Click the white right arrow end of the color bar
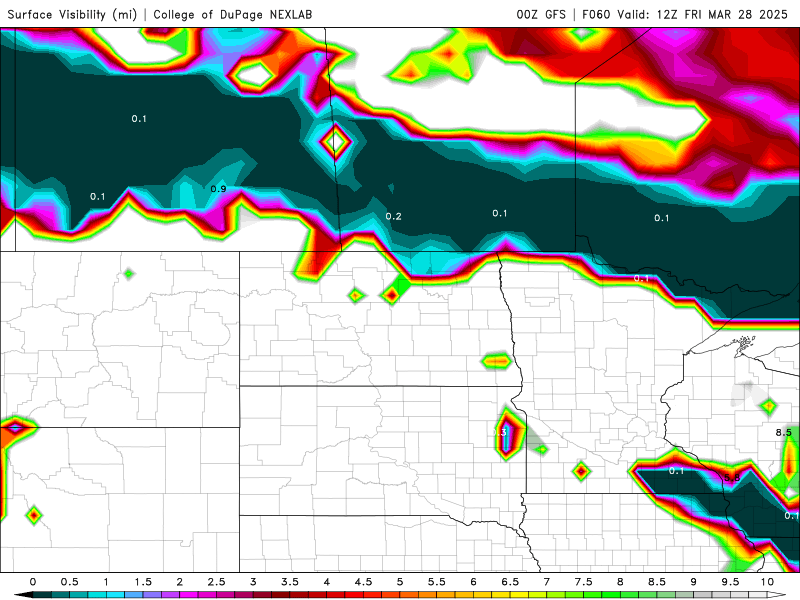The image size is (800, 600). (777, 595)
